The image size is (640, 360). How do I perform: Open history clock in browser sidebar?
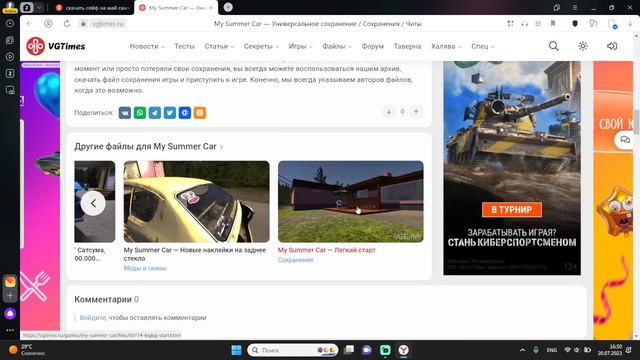pos(10,24)
